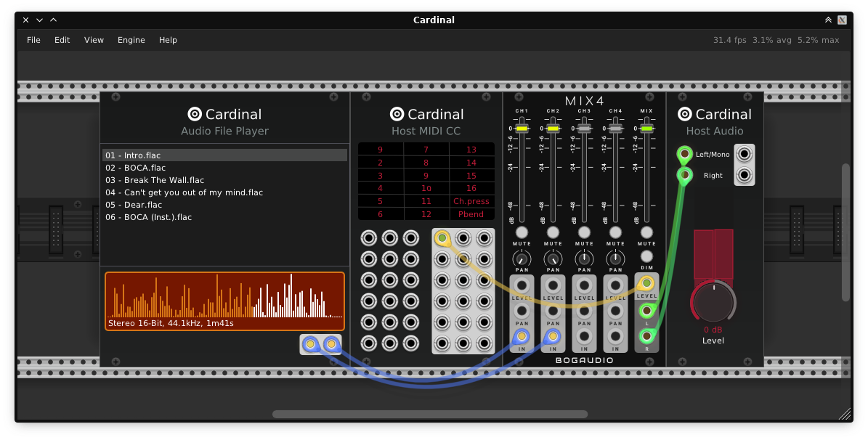Select the file 02 - BOCA.flac
The height and width of the screenshot is (440, 868).
pos(224,168)
